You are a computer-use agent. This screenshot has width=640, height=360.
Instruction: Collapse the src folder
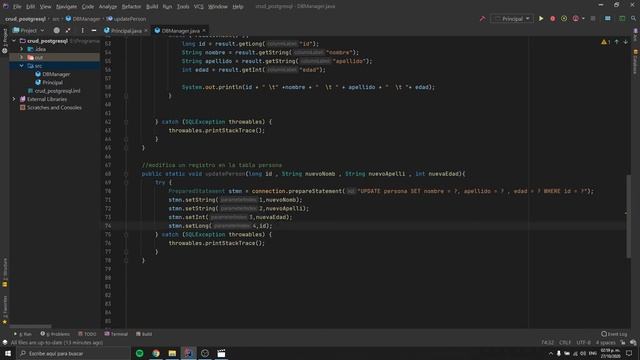[22, 66]
